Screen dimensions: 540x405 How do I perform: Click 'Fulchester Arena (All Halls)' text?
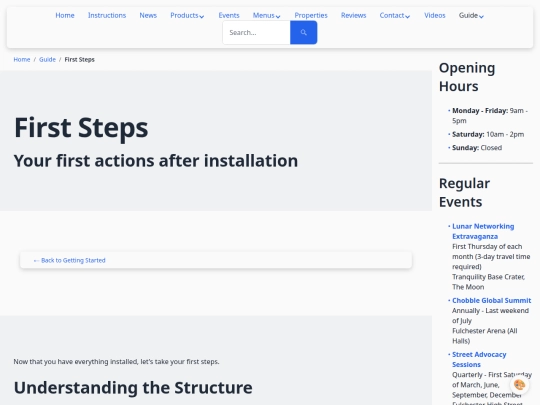[485, 336]
